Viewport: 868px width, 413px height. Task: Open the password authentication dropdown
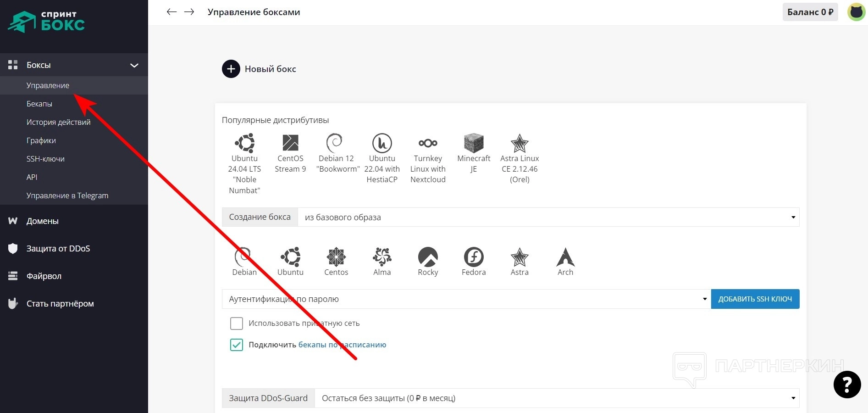pos(466,299)
